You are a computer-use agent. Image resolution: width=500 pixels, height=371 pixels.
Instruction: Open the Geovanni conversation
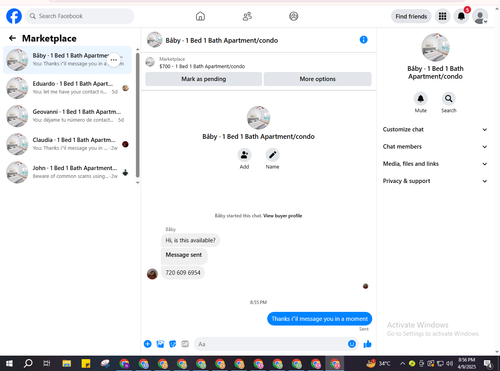coord(67,116)
